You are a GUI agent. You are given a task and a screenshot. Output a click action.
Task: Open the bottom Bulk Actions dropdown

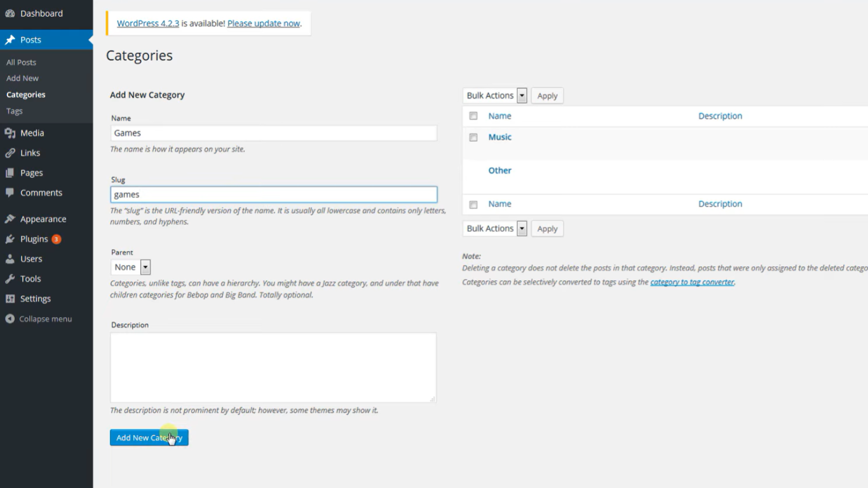pyautogui.click(x=495, y=229)
